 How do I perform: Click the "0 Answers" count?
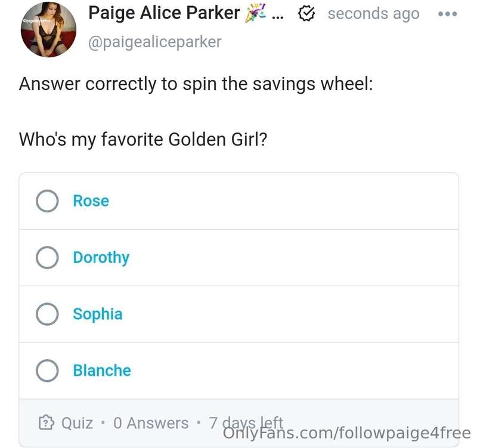point(151,423)
